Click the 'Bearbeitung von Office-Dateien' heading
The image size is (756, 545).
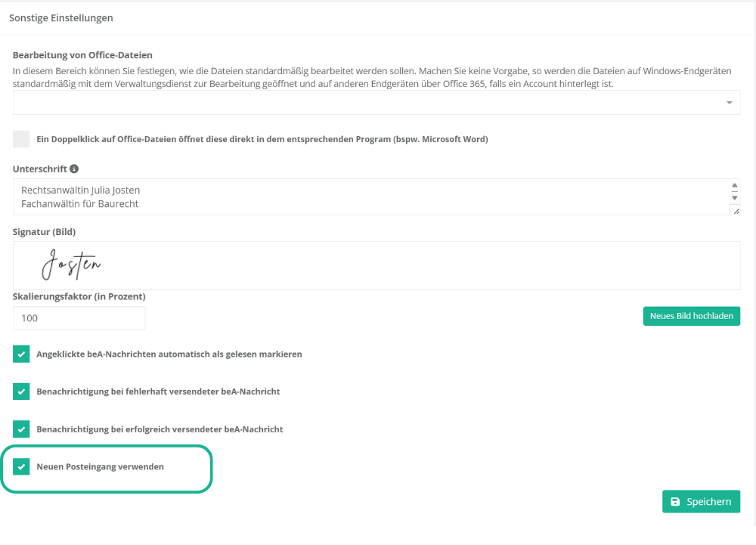(82, 55)
